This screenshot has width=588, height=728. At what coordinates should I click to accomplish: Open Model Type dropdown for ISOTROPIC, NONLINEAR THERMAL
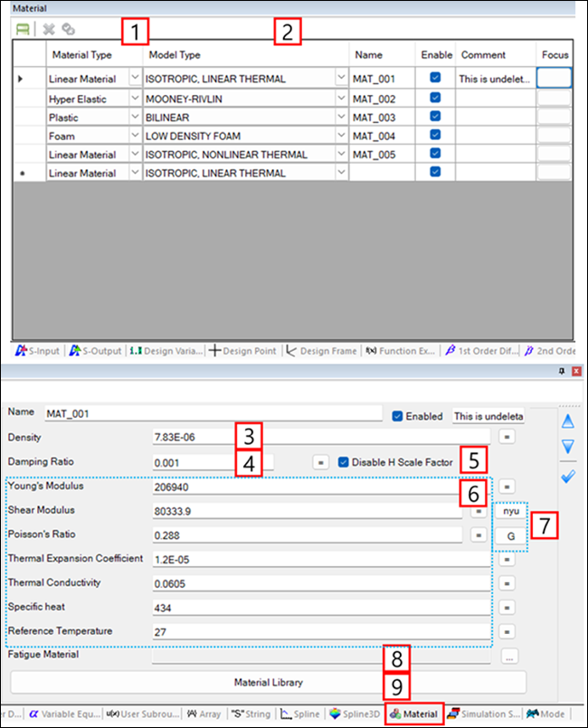(x=341, y=154)
